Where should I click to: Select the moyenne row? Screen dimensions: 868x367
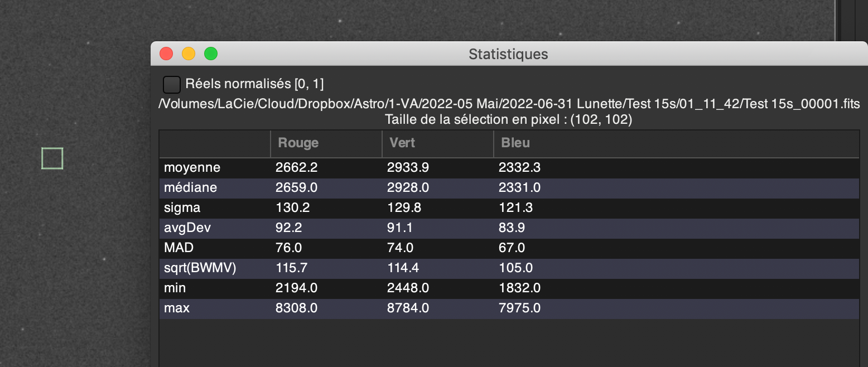tap(509, 167)
